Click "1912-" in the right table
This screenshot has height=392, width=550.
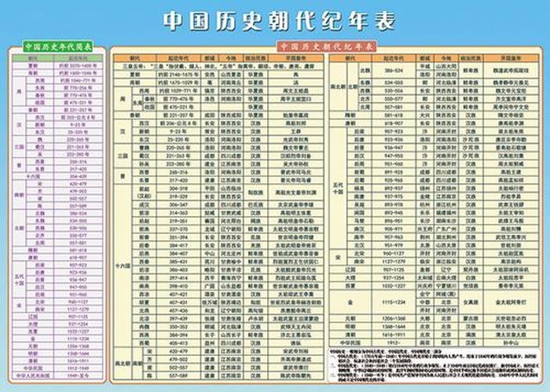[394, 343]
